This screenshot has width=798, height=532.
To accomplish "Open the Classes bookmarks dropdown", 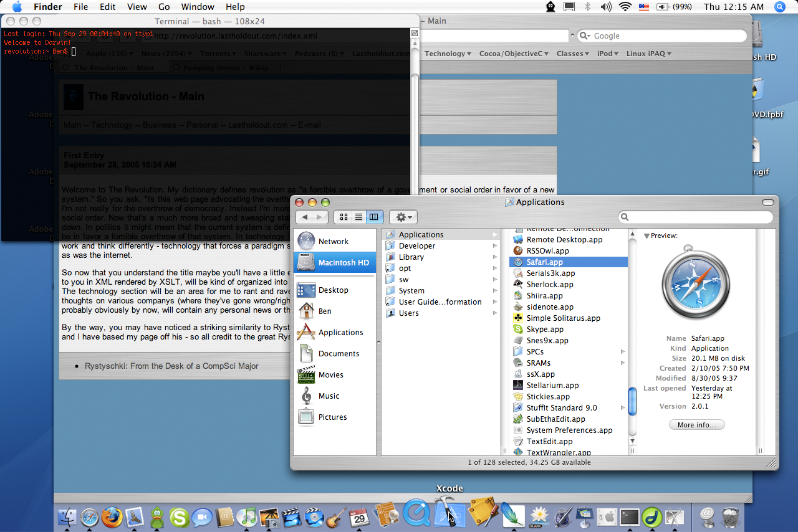I will [x=572, y=54].
